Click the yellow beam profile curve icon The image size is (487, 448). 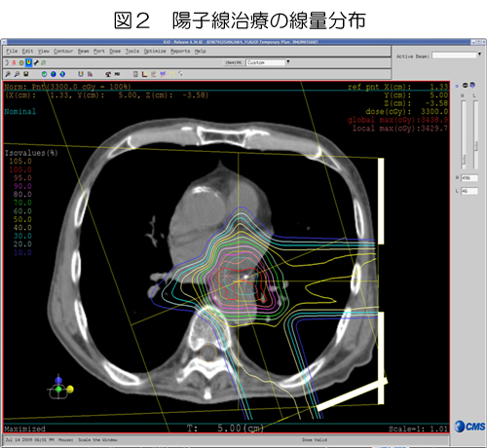[x=172, y=74]
